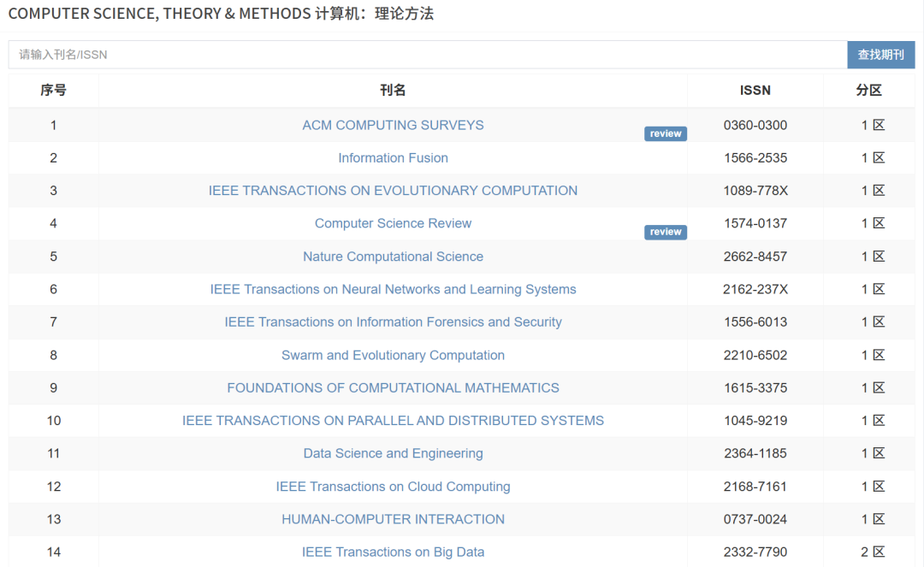Viewport: 924px width, 567px height.
Task: Click the 刊名 column header
Action: [x=393, y=90]
